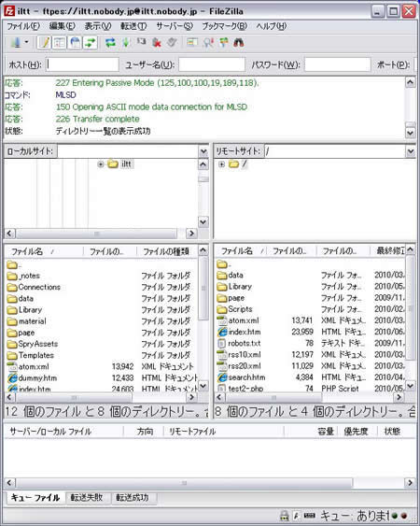Open the binoculars file search tool

(239, 43)
